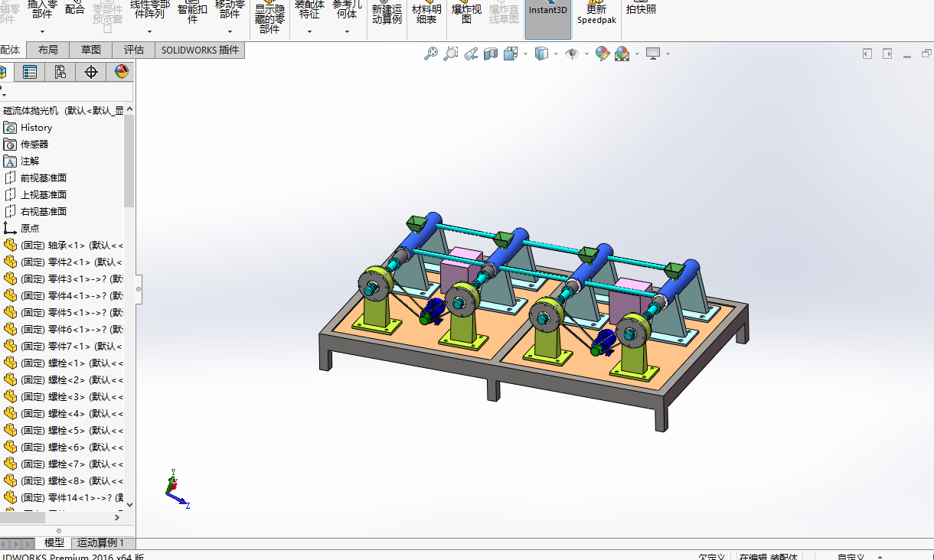Click 移动零部件 button

pyautogui.click(x=230, y=9)
